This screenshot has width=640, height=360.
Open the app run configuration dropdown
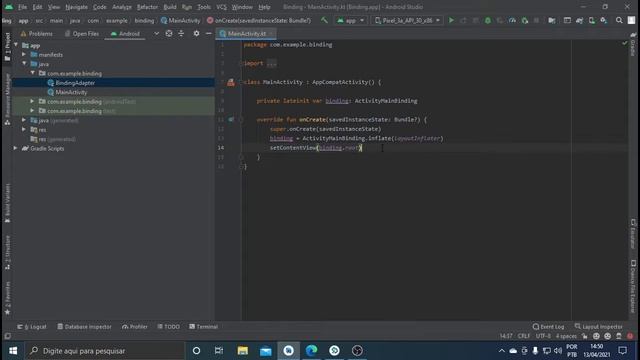tap(350, 20)
